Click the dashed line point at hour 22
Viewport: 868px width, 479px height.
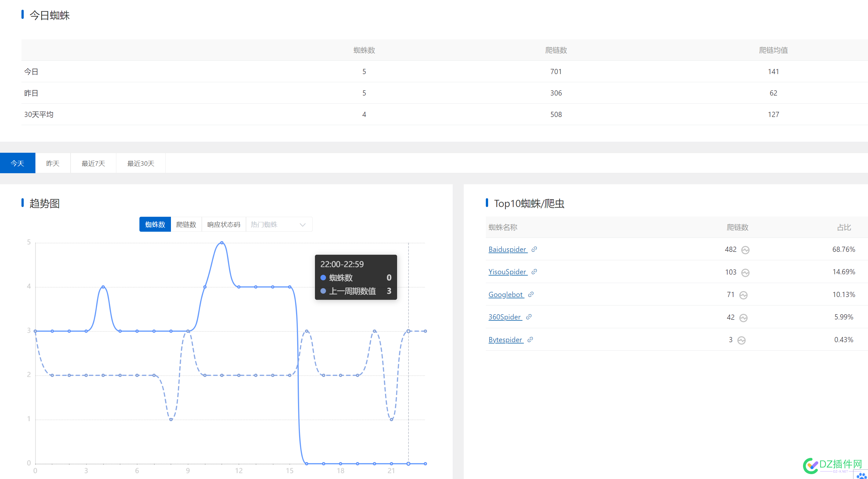[x=408, y=331]
